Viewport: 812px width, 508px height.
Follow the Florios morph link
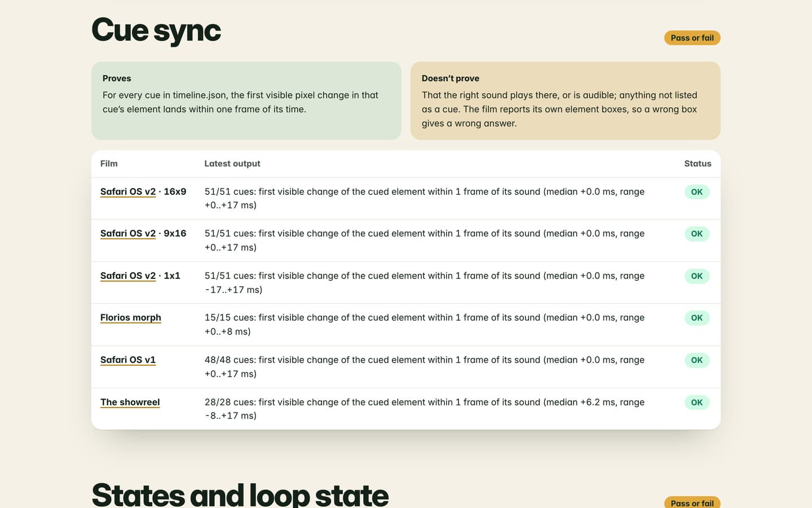tap(131, 318)
